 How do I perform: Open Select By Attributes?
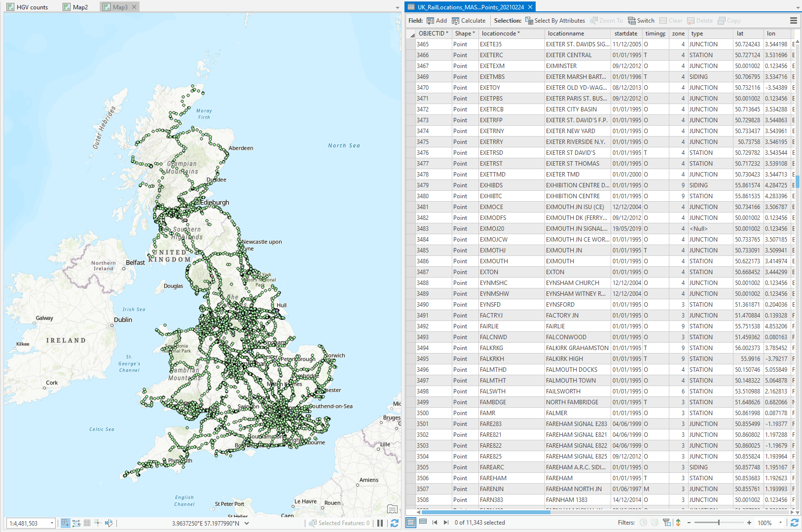tap(555, 21)
